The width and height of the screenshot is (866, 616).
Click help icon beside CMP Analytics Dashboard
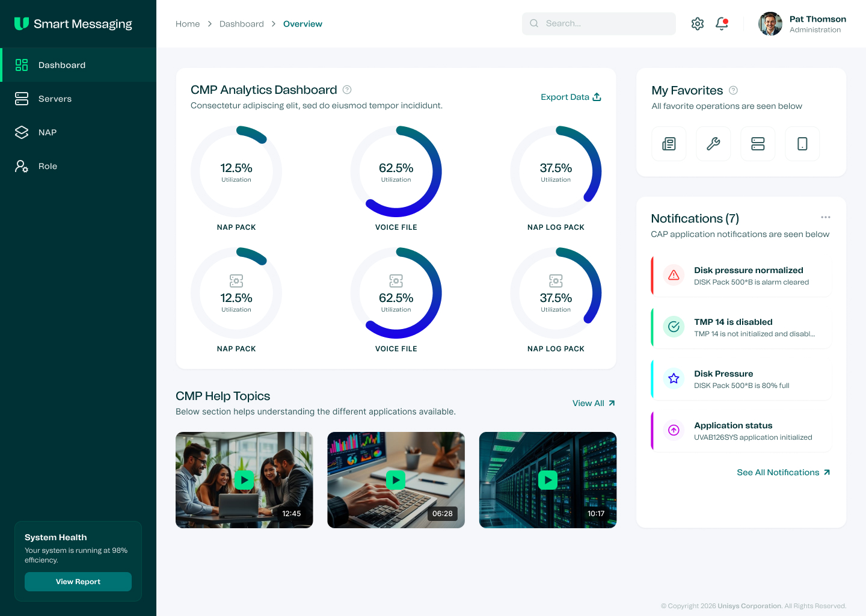tap(347, 90)
